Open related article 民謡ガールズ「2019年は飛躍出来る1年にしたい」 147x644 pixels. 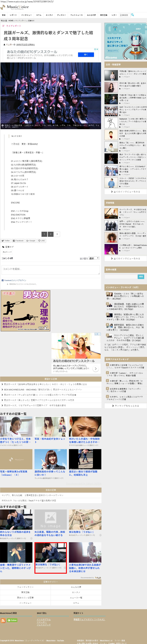[45, 384]
